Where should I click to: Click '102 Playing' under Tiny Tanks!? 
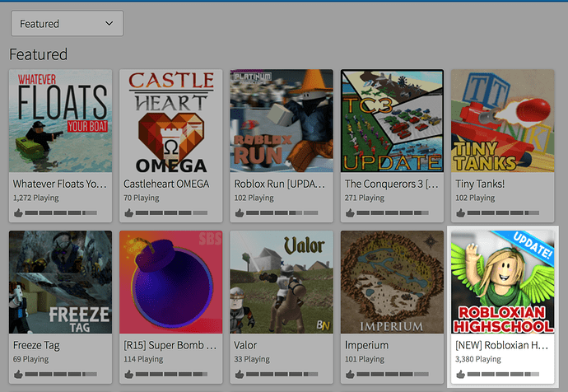click(475, 198)
